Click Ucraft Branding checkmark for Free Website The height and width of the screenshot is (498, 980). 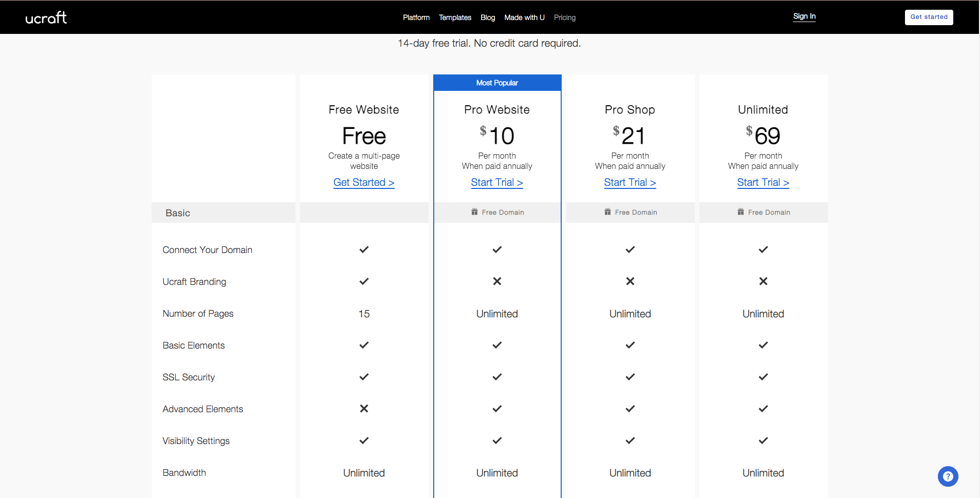(x=364, y=281)
